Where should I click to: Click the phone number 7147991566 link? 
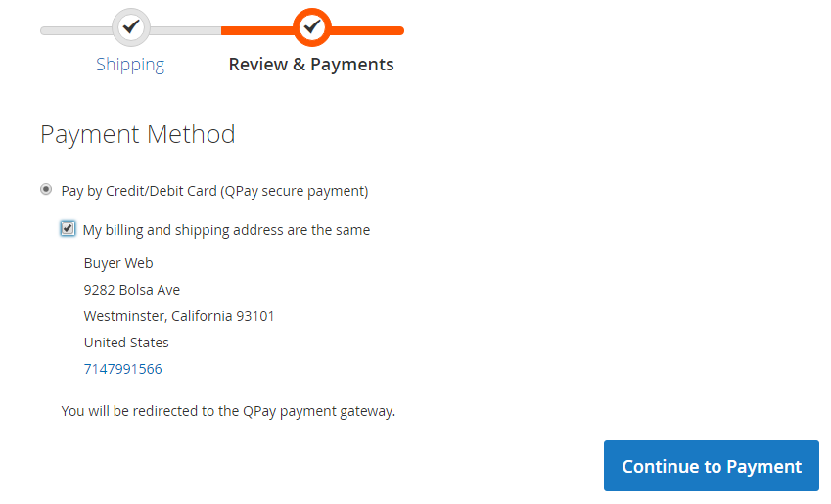[123, 369]
